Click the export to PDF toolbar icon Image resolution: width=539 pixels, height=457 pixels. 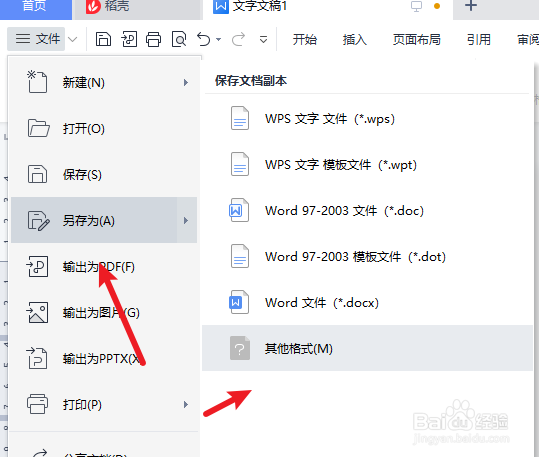click(129, 39)
